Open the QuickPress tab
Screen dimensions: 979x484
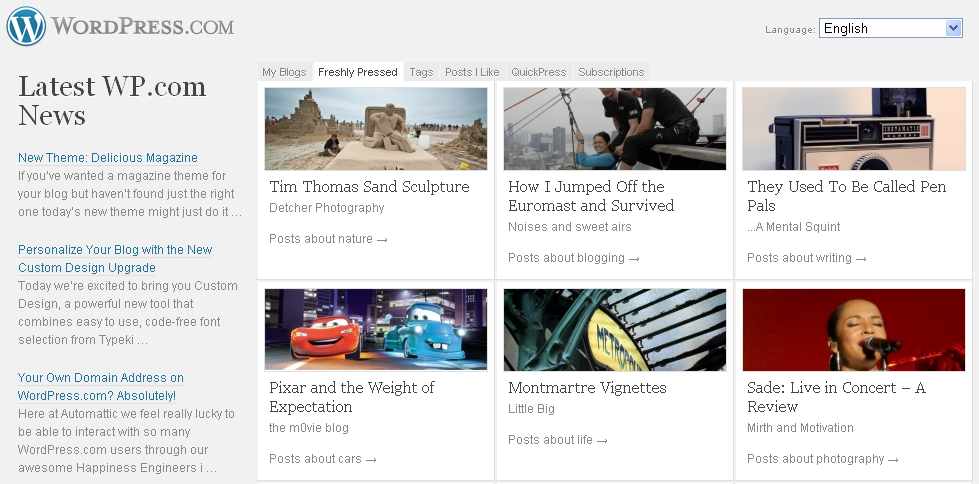(538, 72)
